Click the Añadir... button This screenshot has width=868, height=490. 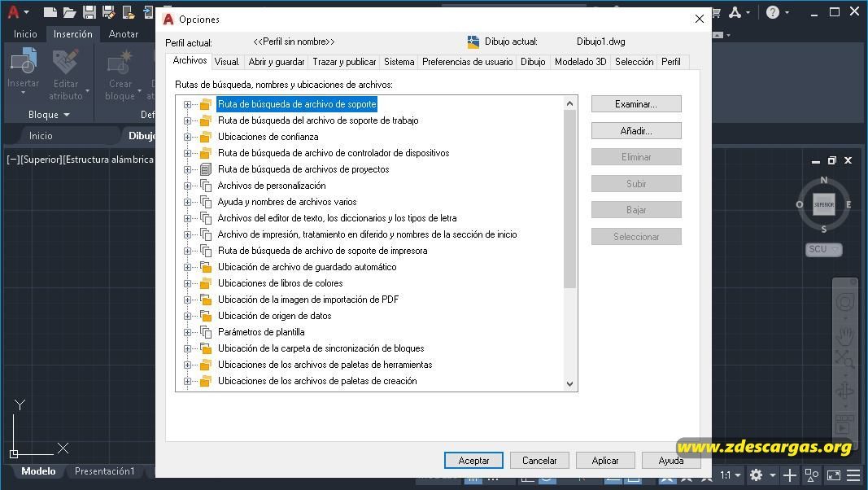[x=636, y=131]
